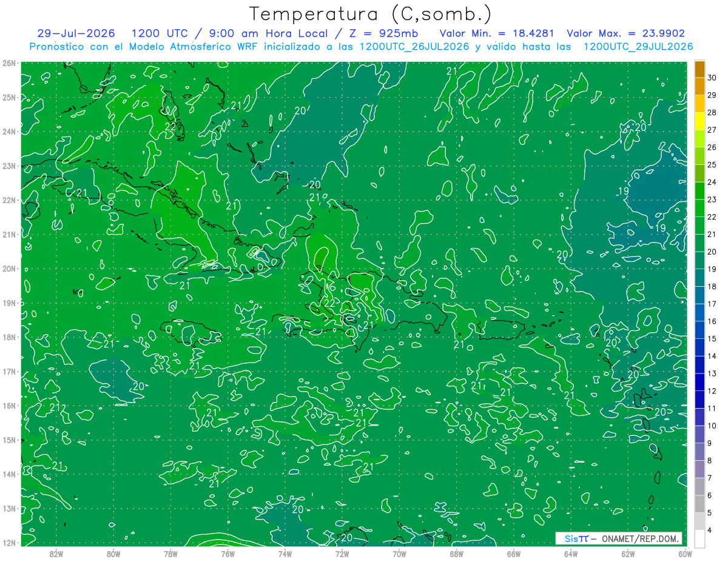The width and height of the screenshot is (728, 562).
Task: Select the "29-Jul-2026" date text
Action: [x=76, y=33]
